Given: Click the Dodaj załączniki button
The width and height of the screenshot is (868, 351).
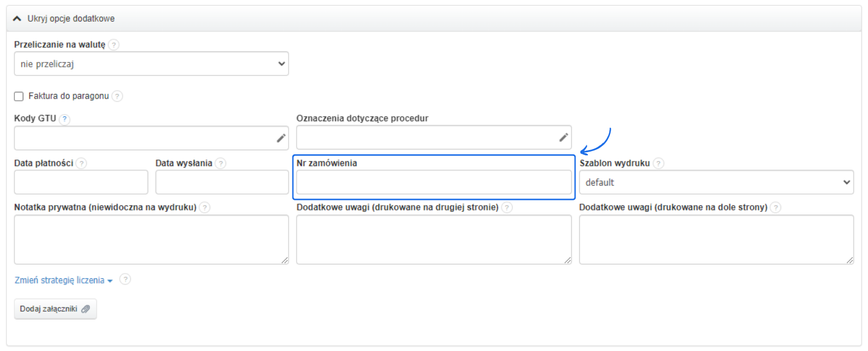Looking at the screenshot, I should tap(55, 309).
